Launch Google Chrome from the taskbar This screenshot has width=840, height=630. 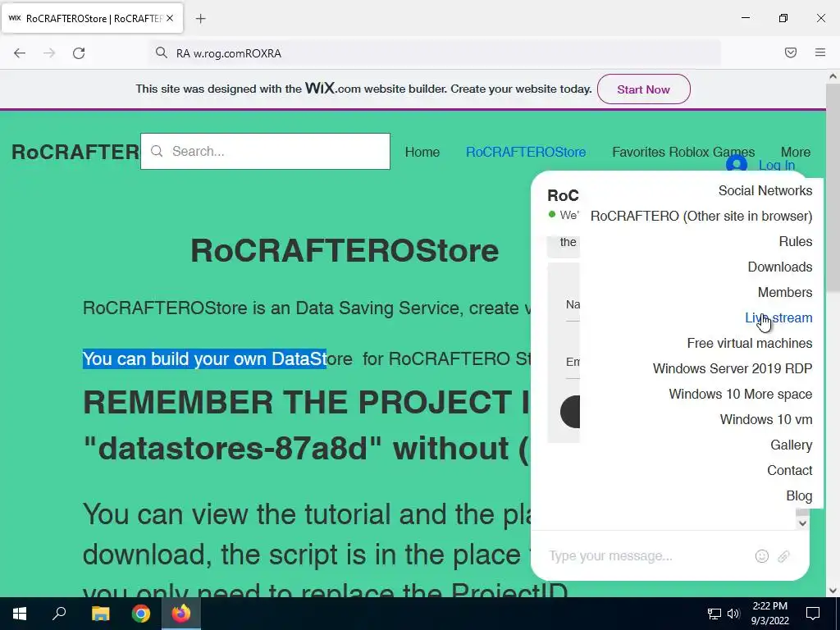point(141,614)
